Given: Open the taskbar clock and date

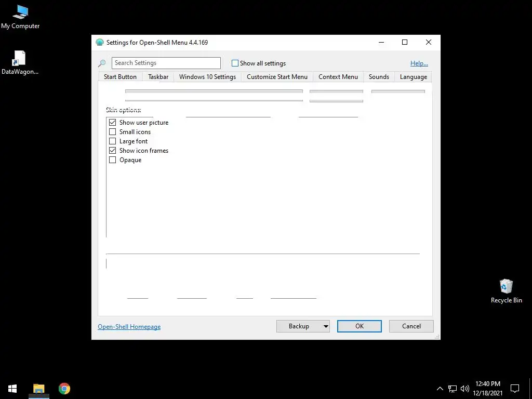Looking at the screenshot, I should click(x=487, y=389).
